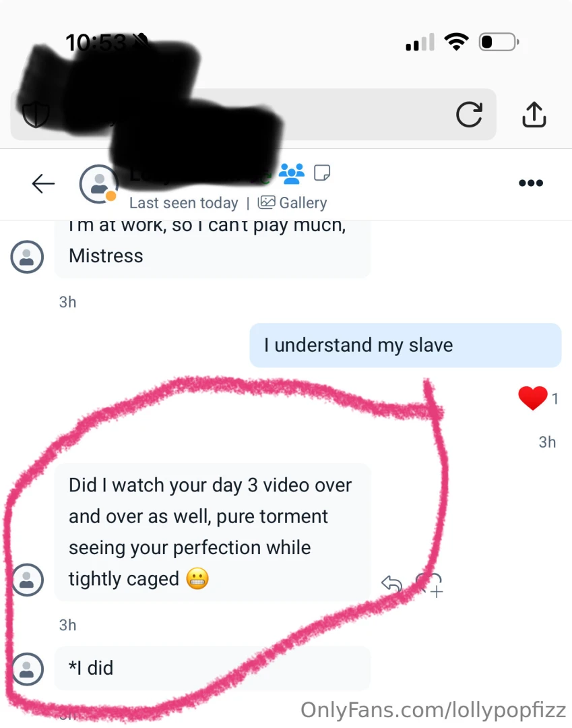Tap avatar next to the 'Mistress' message

click(27, 257)
